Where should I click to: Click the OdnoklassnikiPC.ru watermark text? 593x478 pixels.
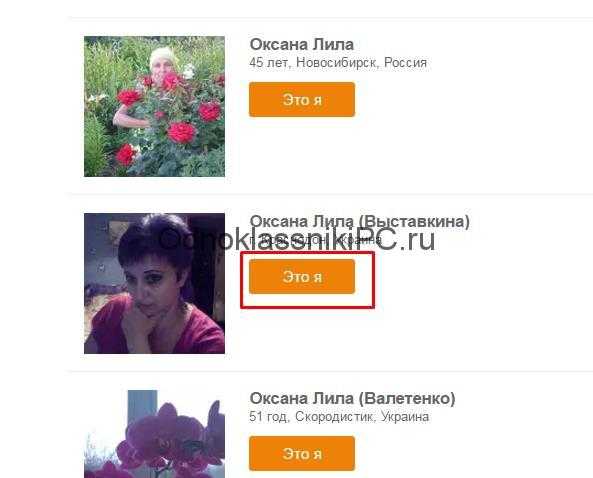297,240
